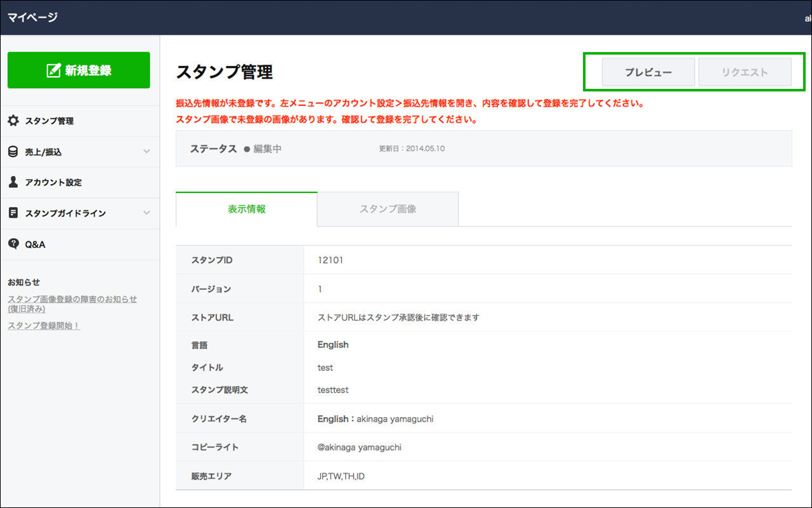The height and width of the screenshot is (508, 812).
Task: Expand the スタンプガイドライン menu chevron
Action: coord(147,213)
